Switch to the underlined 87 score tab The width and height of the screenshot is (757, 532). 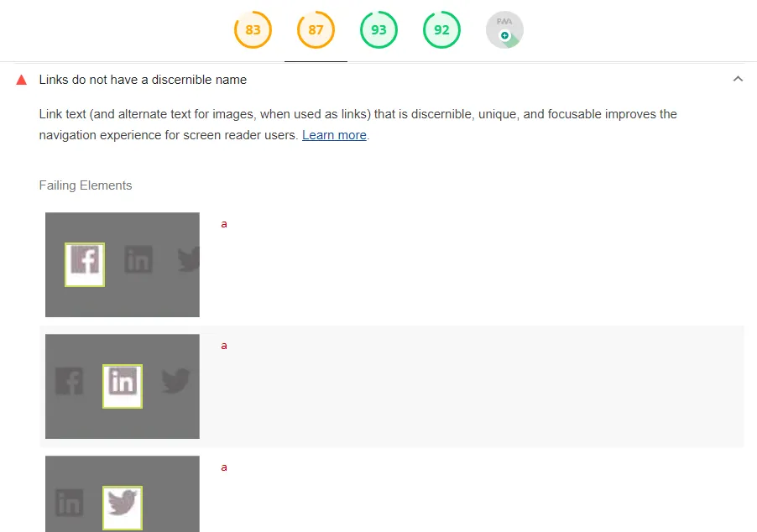pyautogui.click(x=316, y=29)
